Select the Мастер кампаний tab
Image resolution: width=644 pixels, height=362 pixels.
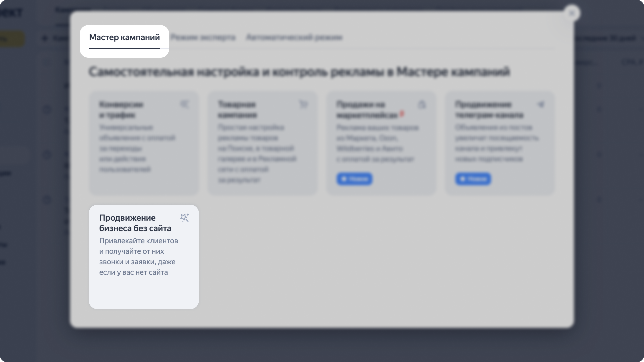point(124,38)
